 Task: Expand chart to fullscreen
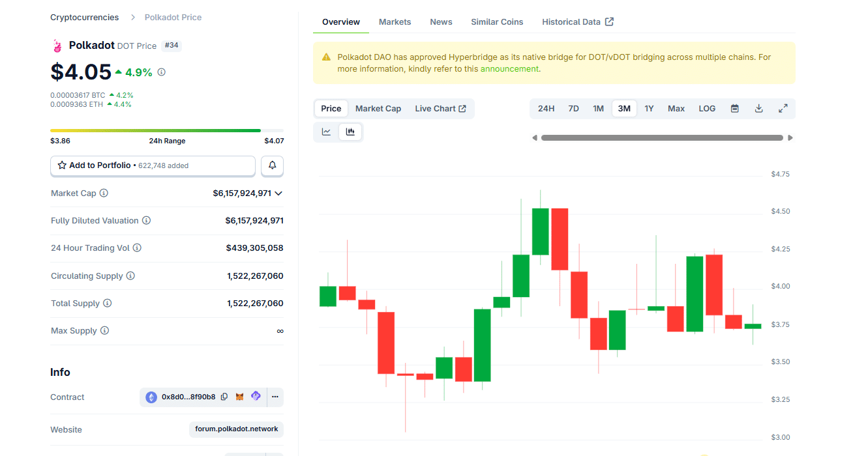[783, 109]
